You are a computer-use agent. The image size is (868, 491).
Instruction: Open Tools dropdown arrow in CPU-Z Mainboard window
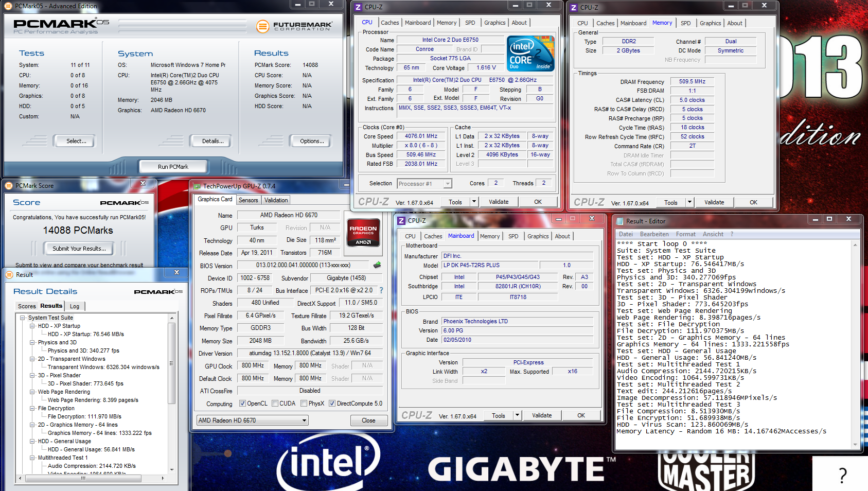517,416
